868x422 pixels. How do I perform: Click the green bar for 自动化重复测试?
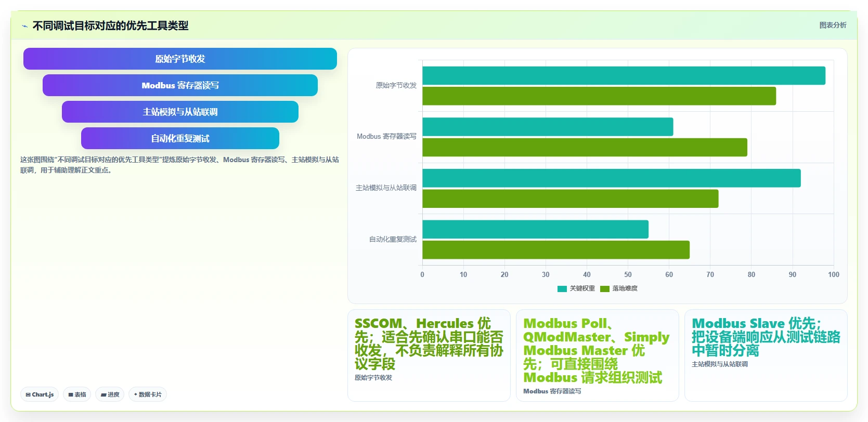(x=556, y=250)
